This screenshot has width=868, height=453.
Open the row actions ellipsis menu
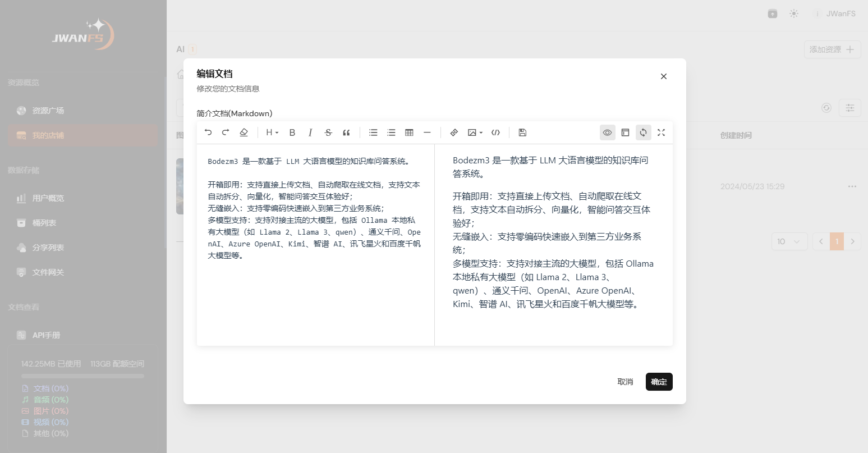click(852, 186)
